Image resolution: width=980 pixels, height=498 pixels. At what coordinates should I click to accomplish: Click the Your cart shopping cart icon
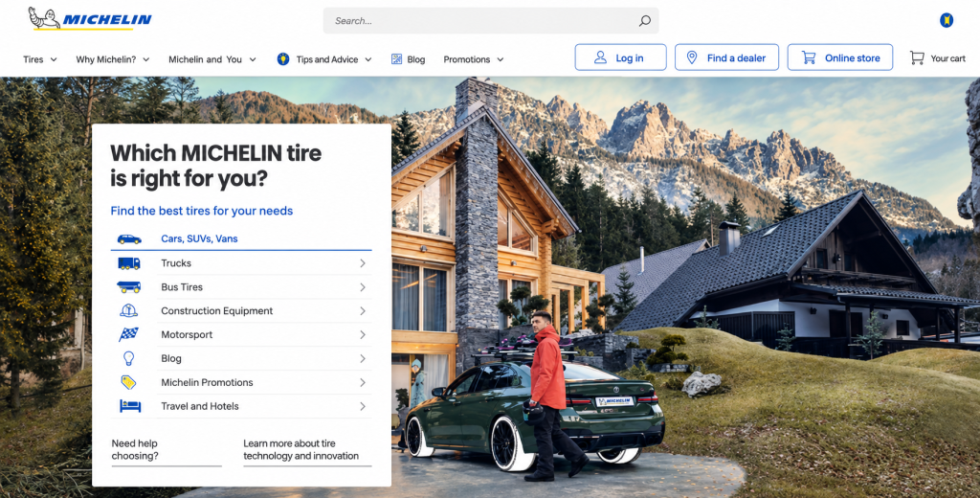[x=917, y=57]
